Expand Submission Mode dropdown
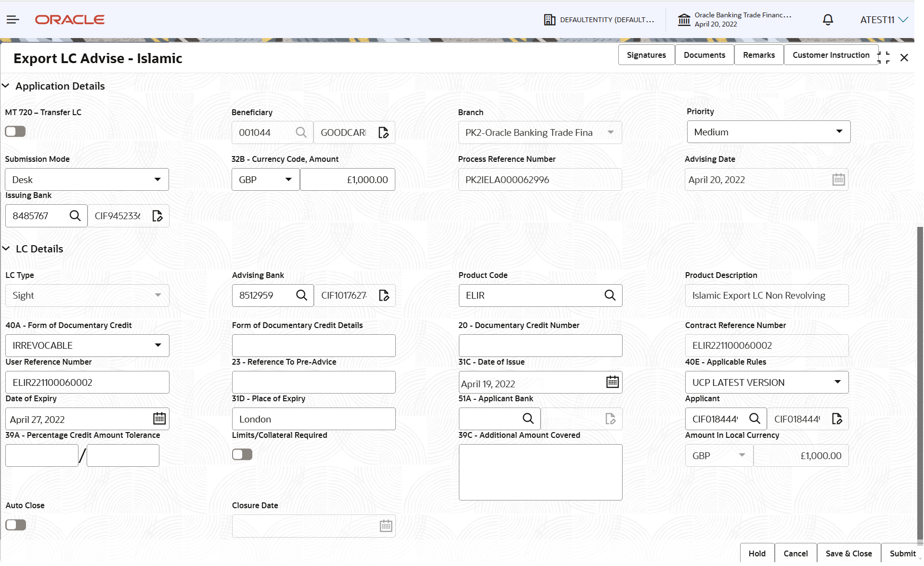 [x=87, y=180]
